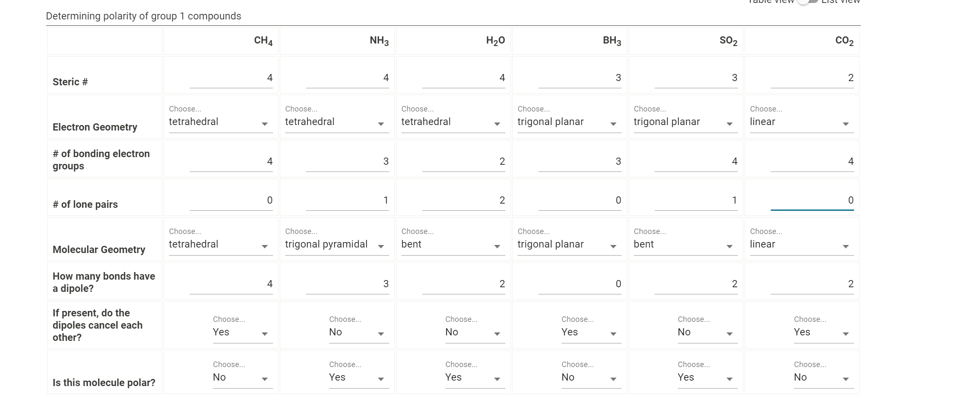Open NH3 Molecular Geometry trigonal pyramidal dropdown
This screenshot has width=980, height=411.
[337, 245]
